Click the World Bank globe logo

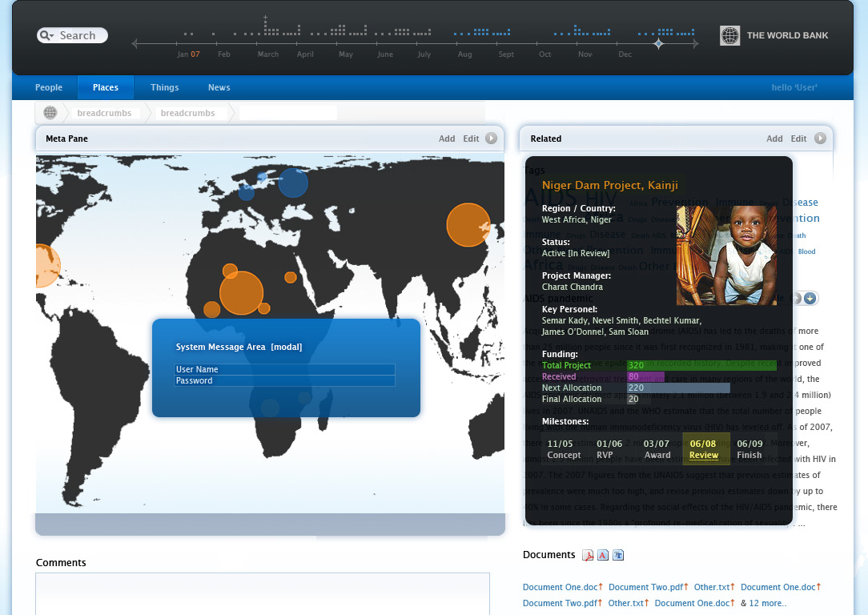pos(729,35)
